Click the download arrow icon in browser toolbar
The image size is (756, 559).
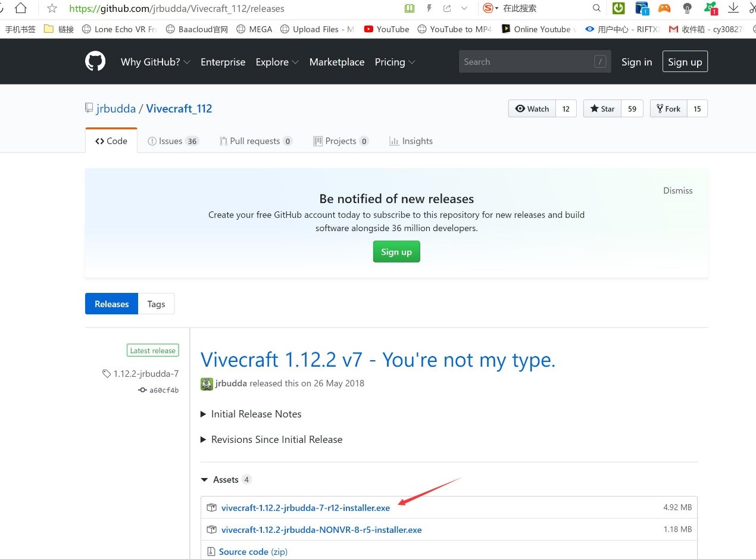click(x=733, y=8)
